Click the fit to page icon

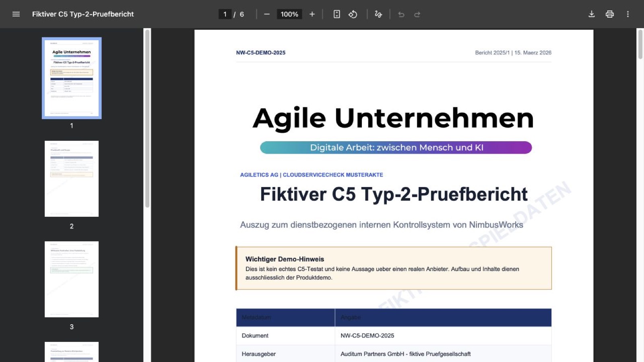point(337,14)
